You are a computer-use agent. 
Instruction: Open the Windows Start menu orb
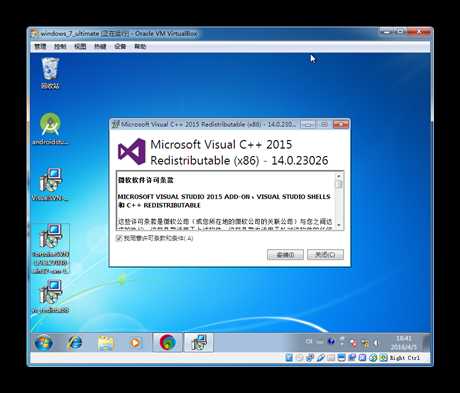click(43, 343)
